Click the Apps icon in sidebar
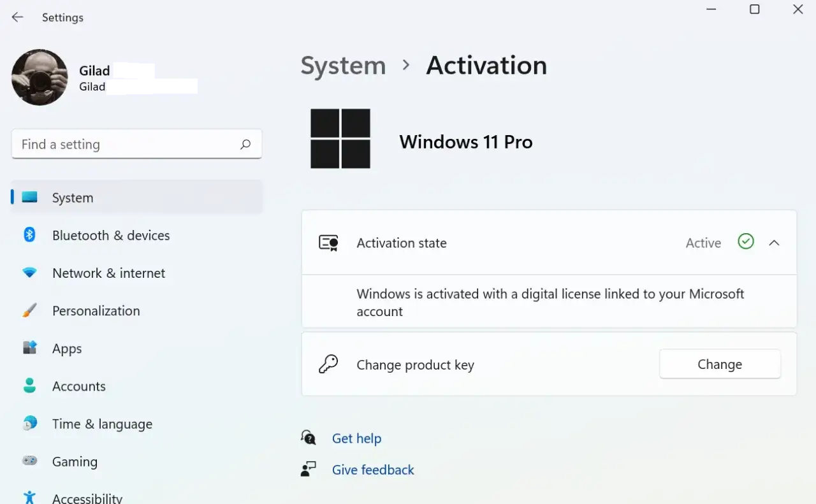The width and height of the screenshot is (816, 504). [29, 348]
